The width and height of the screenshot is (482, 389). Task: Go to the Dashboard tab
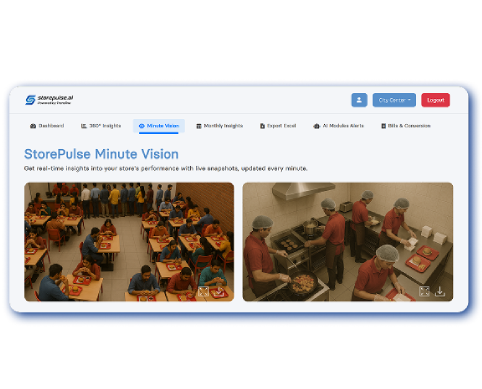pyautogui.click(x=47, y=126)
